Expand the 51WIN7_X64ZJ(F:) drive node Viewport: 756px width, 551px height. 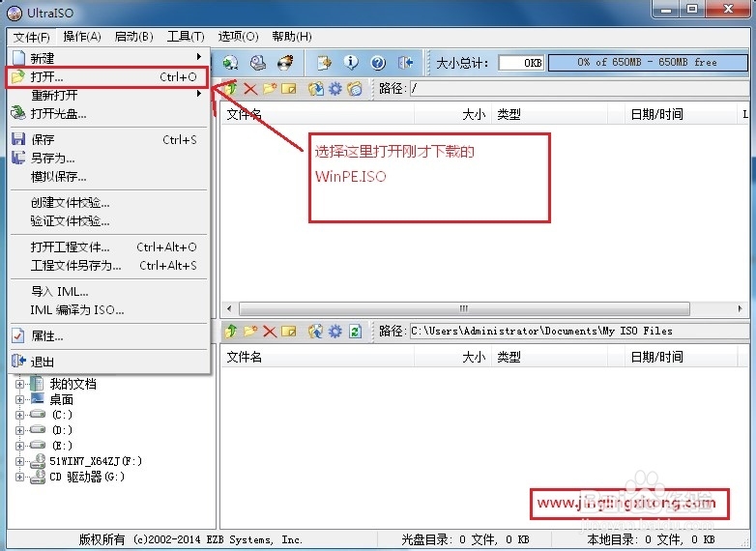point(19,461)
